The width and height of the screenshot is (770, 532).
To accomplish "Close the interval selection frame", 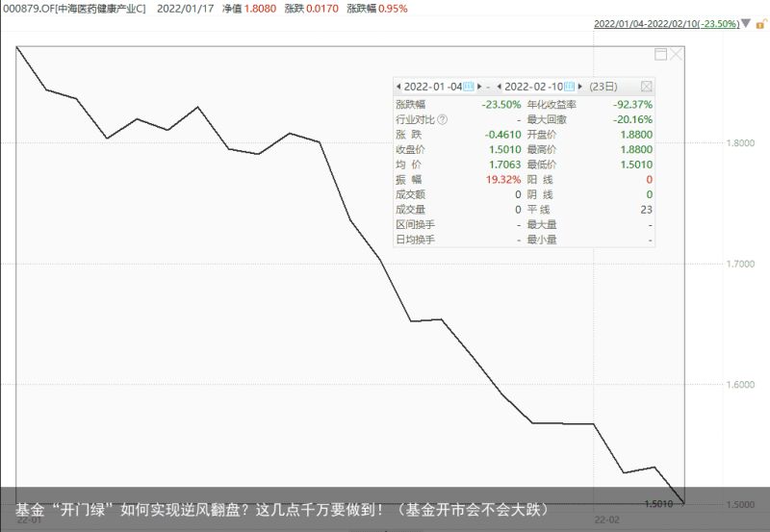I will pyautogui.click(x=677, y=54).
